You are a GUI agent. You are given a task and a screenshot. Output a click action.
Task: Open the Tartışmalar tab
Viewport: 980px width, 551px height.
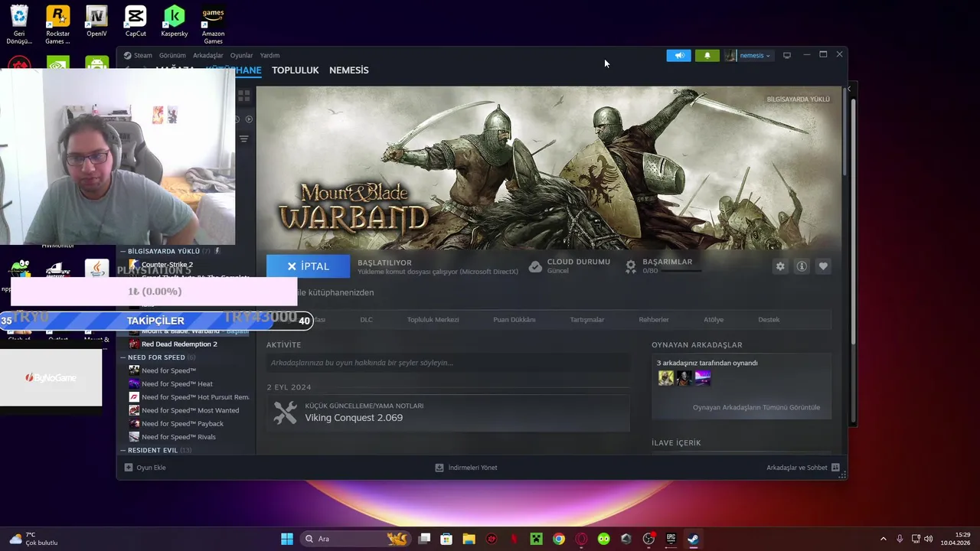[x=586, y=320]
